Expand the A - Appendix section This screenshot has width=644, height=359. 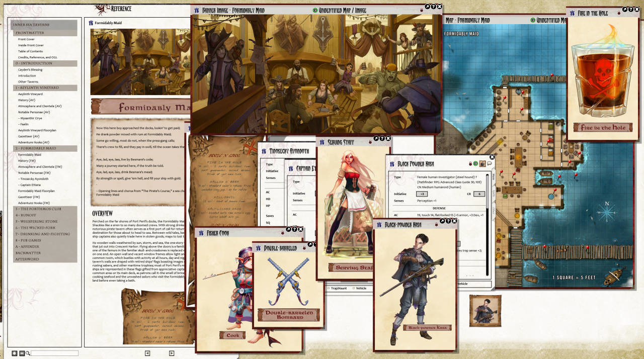[x=26, y=247]
